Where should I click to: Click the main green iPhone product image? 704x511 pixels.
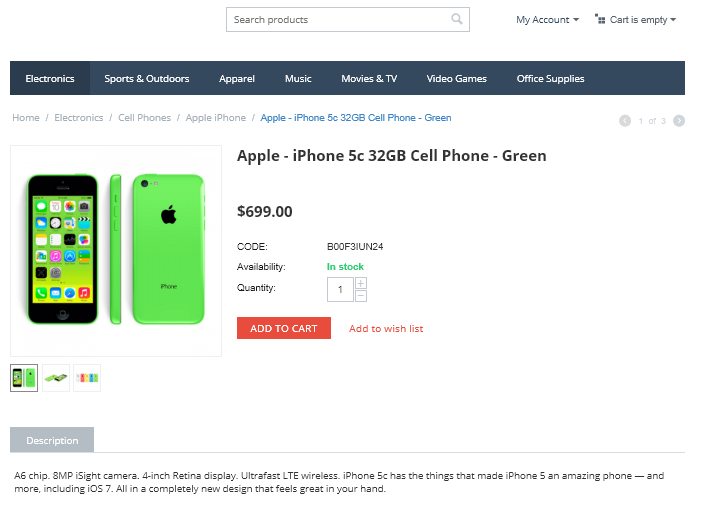(116, 250)
